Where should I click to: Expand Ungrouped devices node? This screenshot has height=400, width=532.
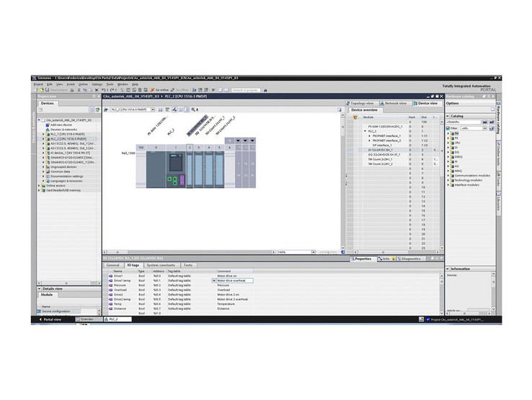(43, 167)
